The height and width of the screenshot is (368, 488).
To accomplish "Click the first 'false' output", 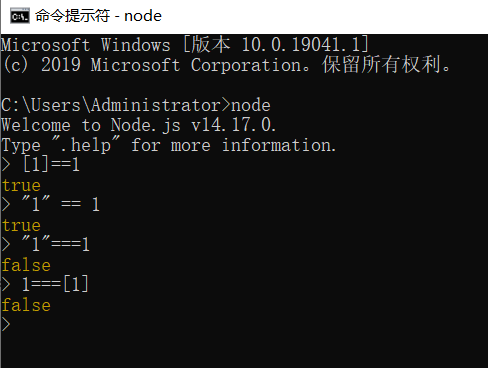I will click(26, 265).
